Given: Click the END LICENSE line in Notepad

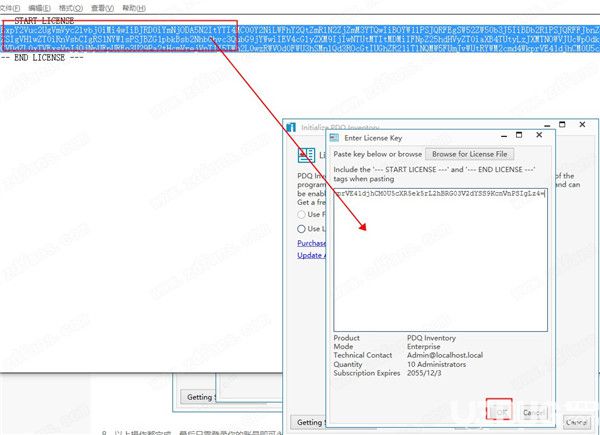Looking at the screenshot, I should click(x=42, y=58).
